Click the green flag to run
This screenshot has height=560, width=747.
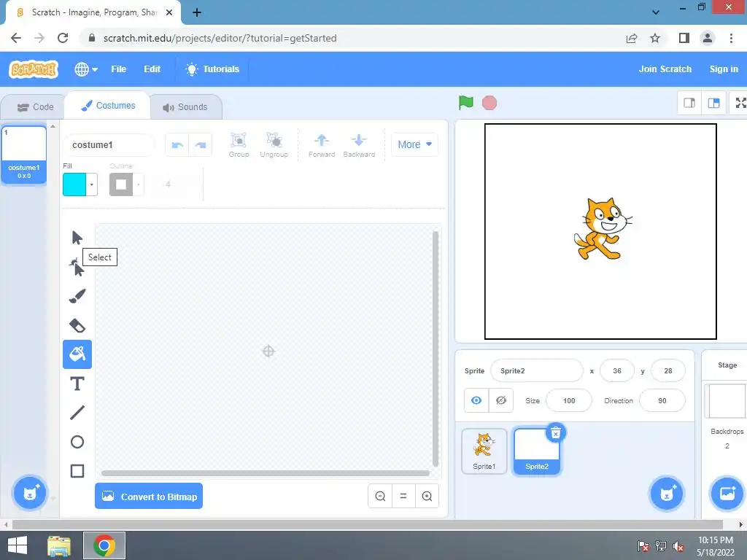(466, 102)
